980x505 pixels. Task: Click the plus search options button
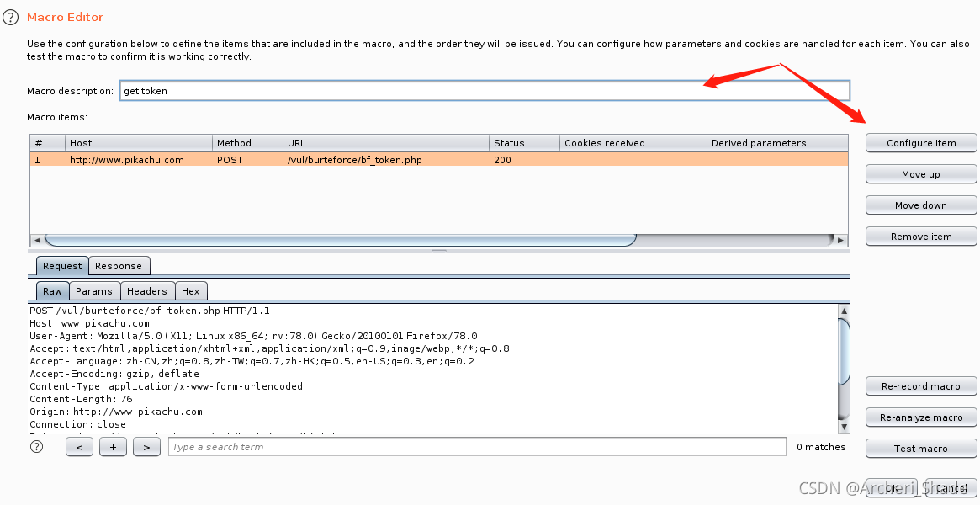click(113, 447)
